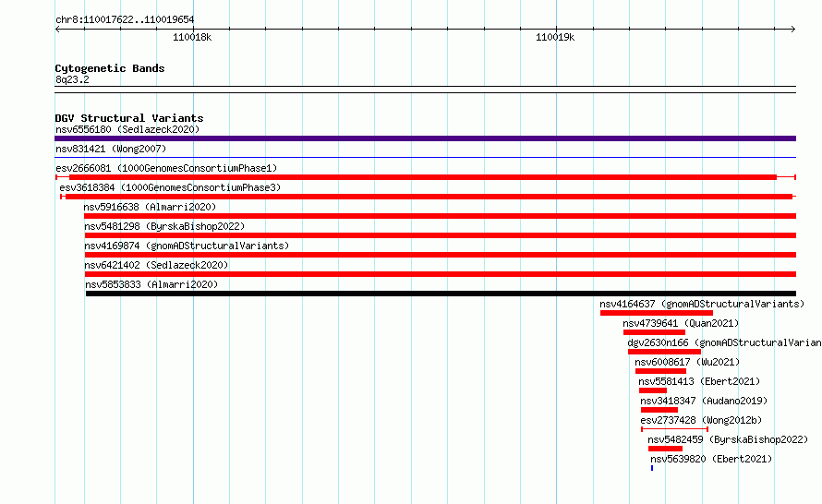This screenshot has width=822, height=504.
Task: Click the nsv5639820 (Ebert2021) label
Action: click(x=711, y=459)
